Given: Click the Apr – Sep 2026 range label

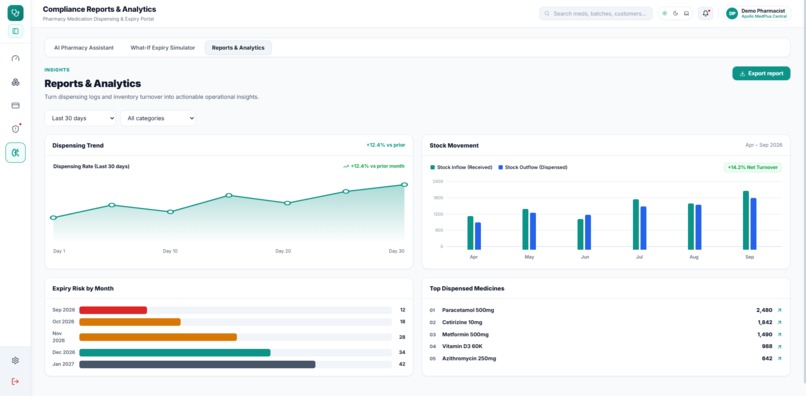Looking at the screenshot, I should pyautogui.click(x=764, y=146).
